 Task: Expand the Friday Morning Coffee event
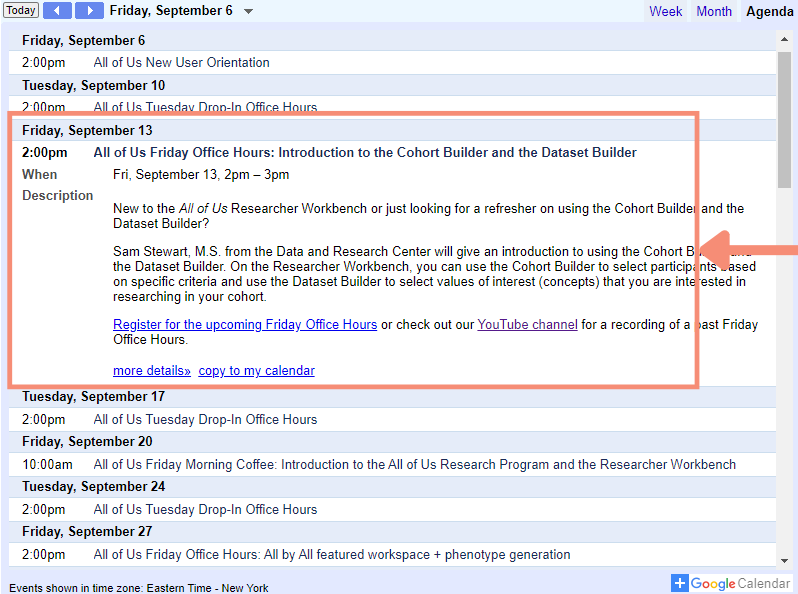click(414, 464)
